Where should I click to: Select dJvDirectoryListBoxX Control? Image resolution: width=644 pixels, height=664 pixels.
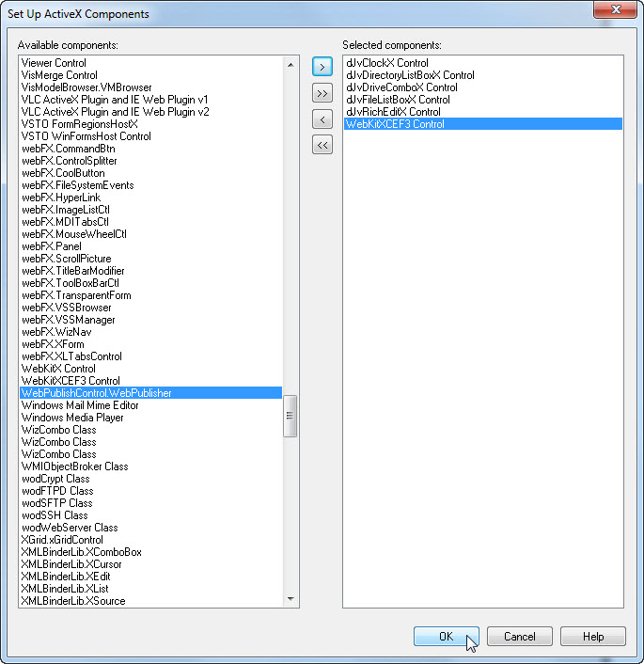coord(483,75)
